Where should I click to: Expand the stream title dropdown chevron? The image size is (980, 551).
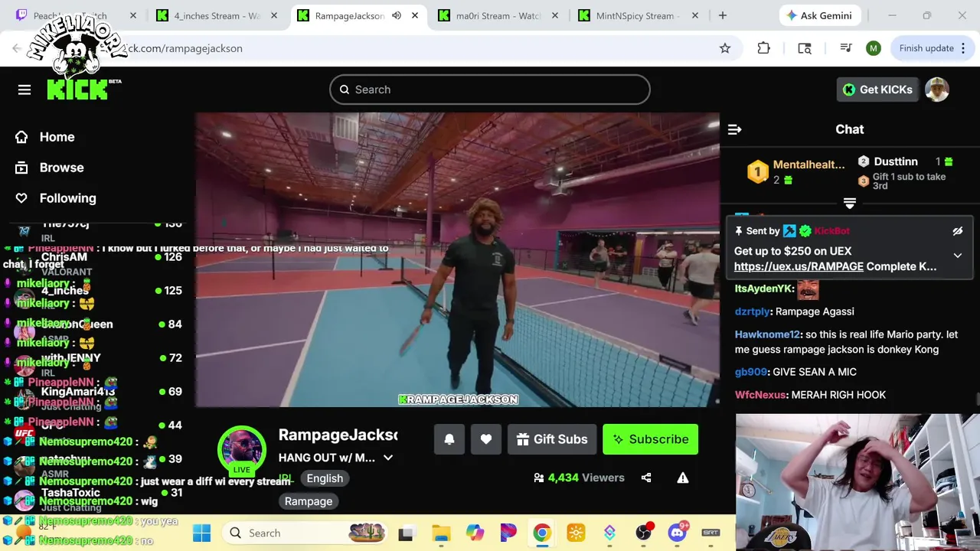click(388, 458)
